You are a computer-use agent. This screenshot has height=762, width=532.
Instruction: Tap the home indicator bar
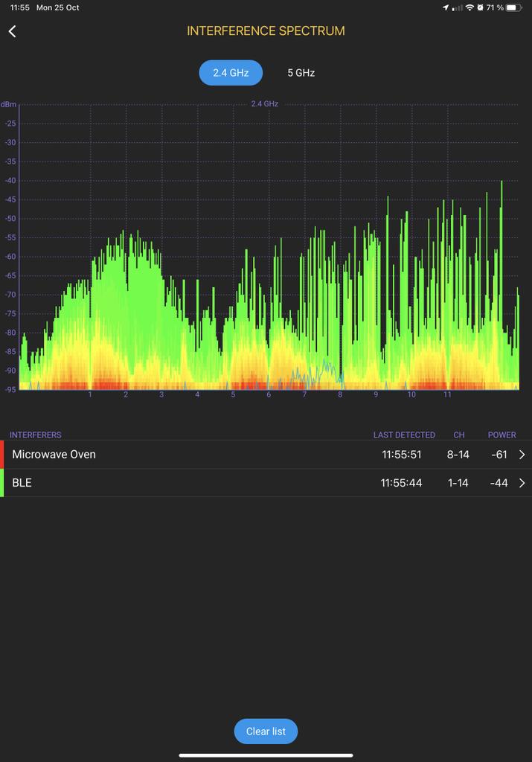pyautogui.click(x=266, y=755)
